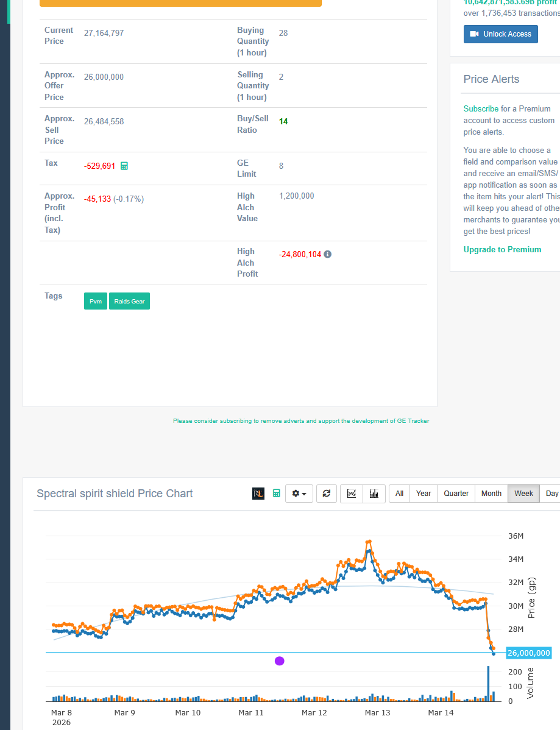
Task: Click the info icon next to High Alch Profit
Action: tap(328, 254)
